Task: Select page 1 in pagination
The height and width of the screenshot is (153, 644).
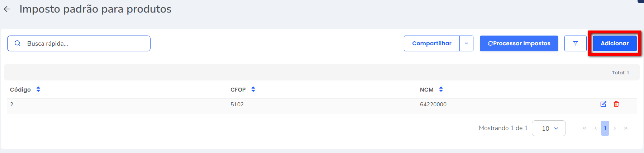Action: coord(605,128)
